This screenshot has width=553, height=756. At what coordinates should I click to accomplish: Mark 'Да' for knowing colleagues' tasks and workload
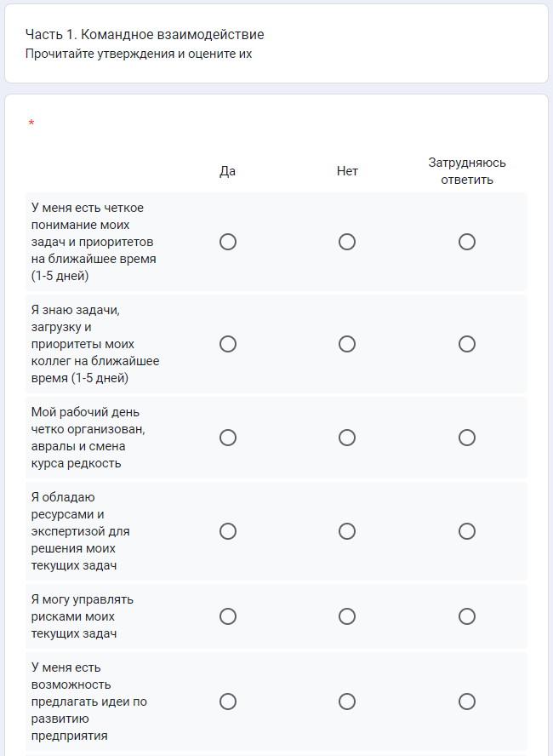pyautogui.click(x=228, y=344)
